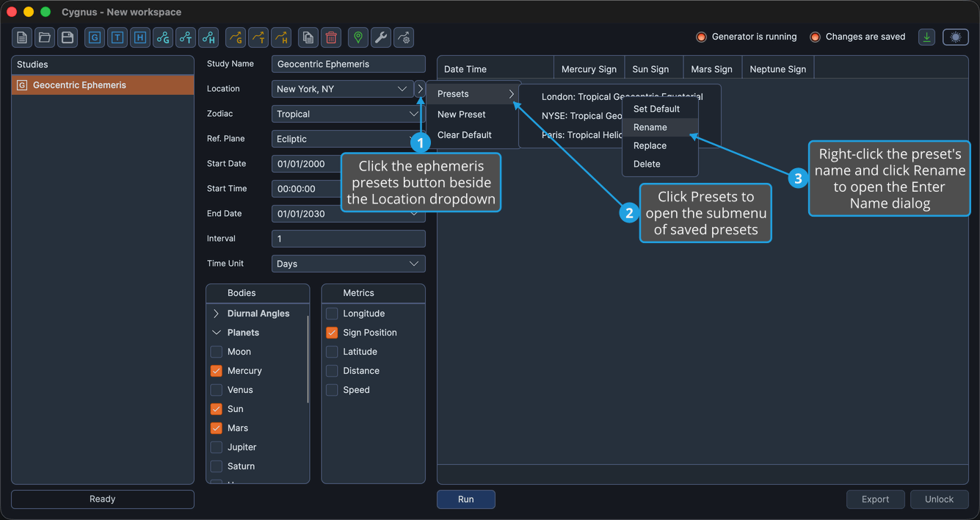Click the Mercury Sign column header

[x=589, y=69]
